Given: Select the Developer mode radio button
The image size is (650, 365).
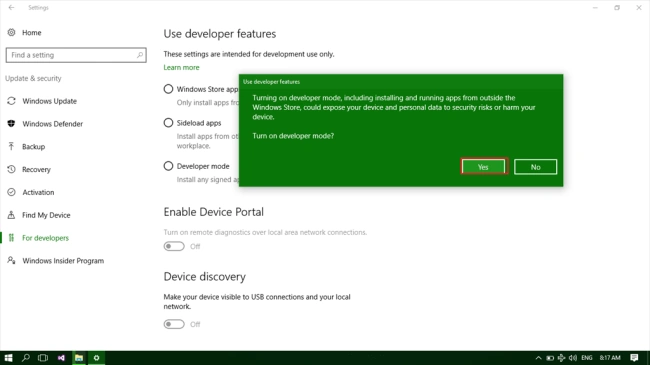Looking at the screenshot, I should pyautogui.click(x=168, y=166).
